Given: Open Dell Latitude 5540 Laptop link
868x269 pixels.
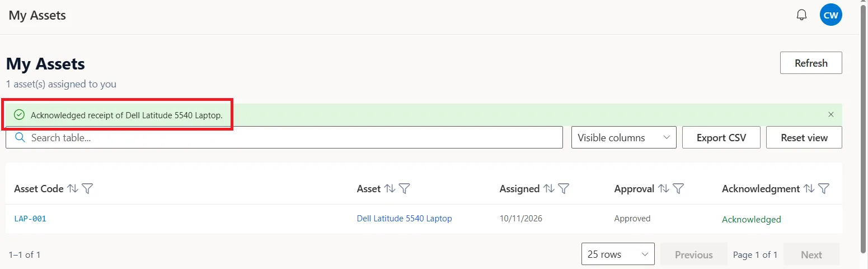Looking at the screenshot, I should click(x=405, y=219).
